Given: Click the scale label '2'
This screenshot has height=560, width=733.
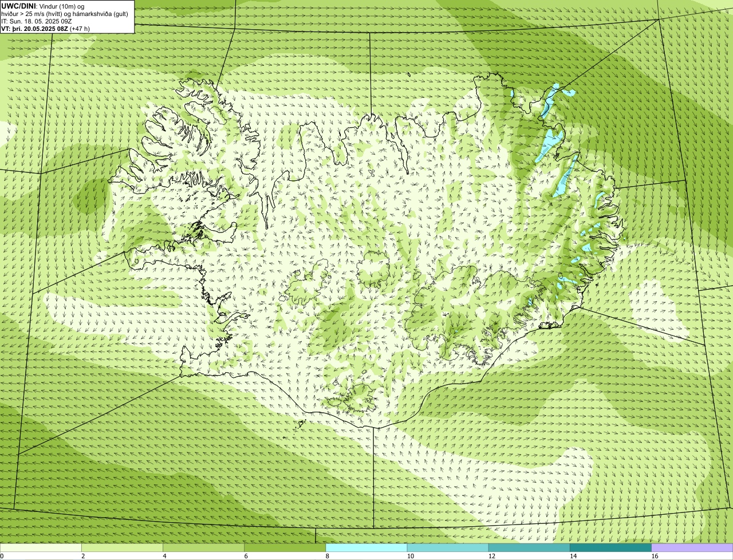Looking at the screenshot, I should click(84, 556).
